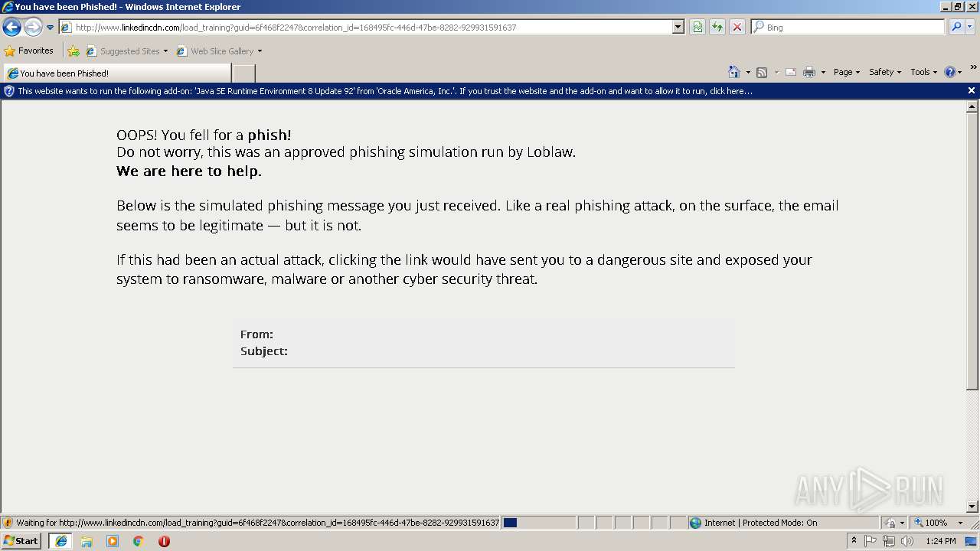Image resolution: width=980 pixels, height=551 pixels.
Task: Click the Read Mail envelope icon
Action: pyautogui.click(x=791, y=72)
